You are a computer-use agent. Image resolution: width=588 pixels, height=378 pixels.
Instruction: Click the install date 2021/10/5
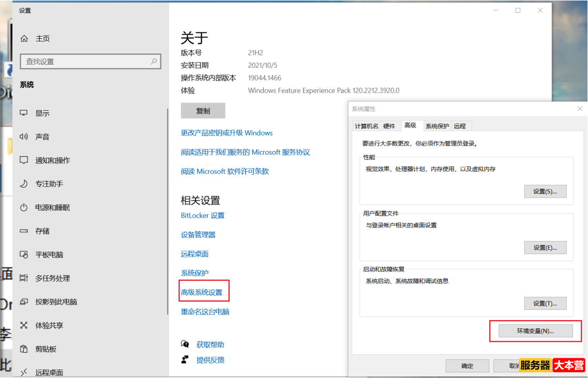263,65
